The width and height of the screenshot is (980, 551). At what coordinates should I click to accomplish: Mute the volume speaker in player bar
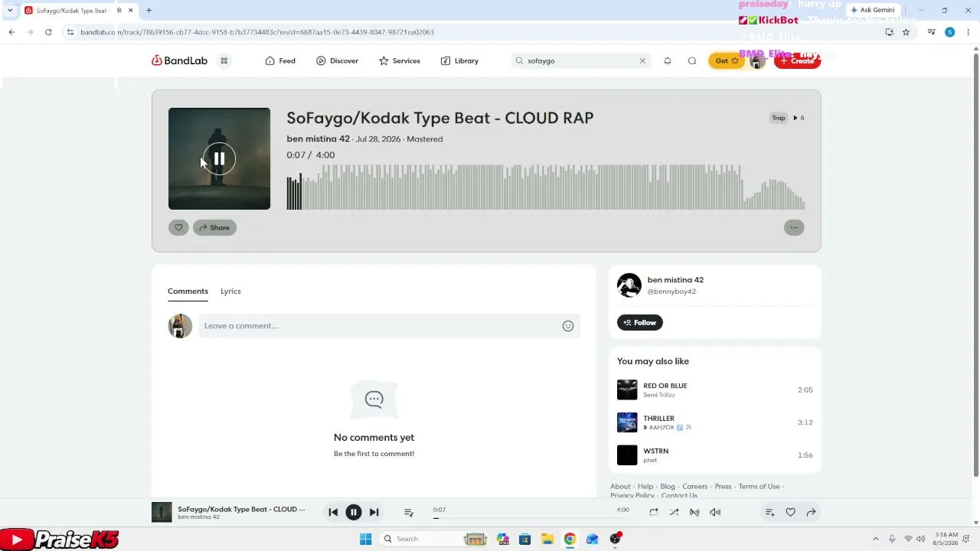(x=715, y=513)
